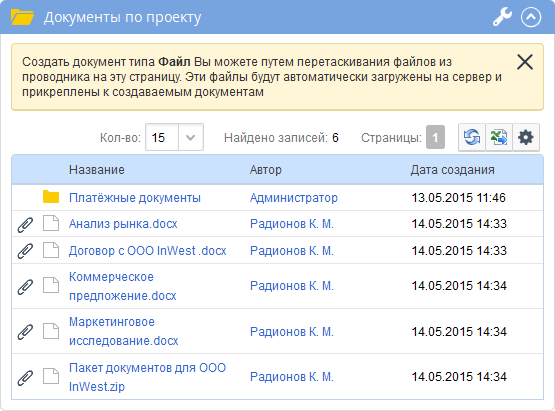
Task: Click paperclip for Маркетинговое исследование.docx
Action: pyautogui.click(x=25, y=332)
